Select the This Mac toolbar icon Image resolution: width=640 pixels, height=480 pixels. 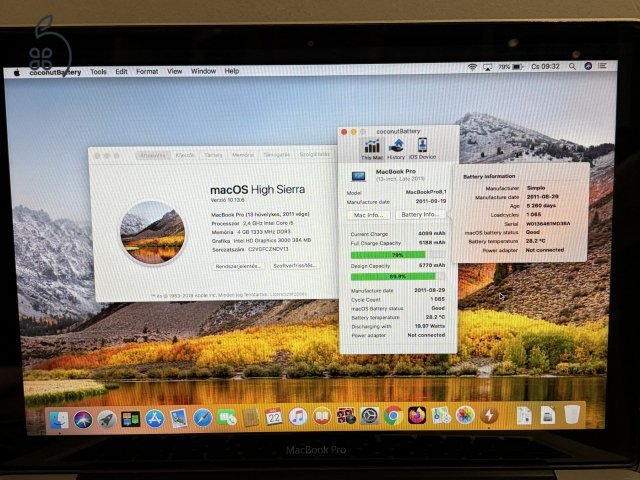[372, 149]
